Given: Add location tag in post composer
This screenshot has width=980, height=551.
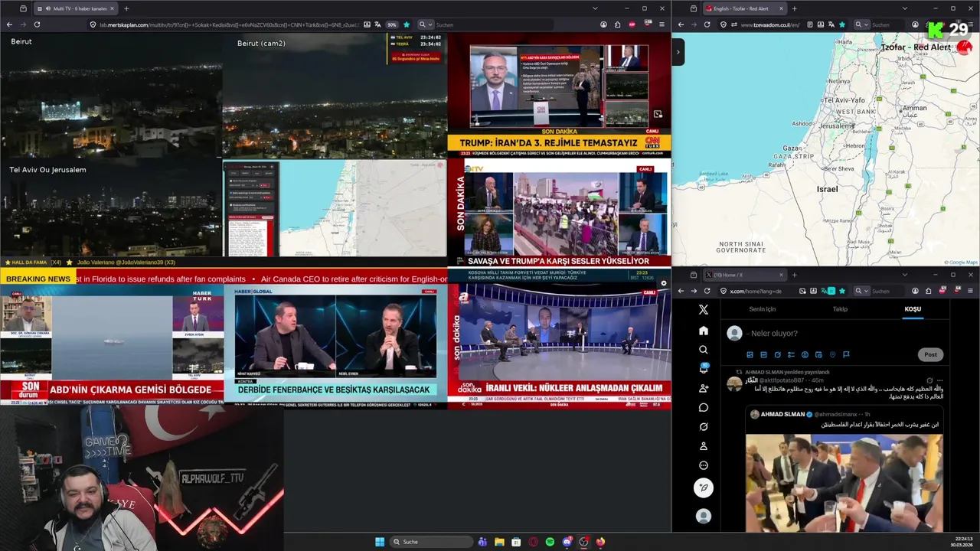Looking at the screenshot, I should pyautogui.click(x=832, y=354).
